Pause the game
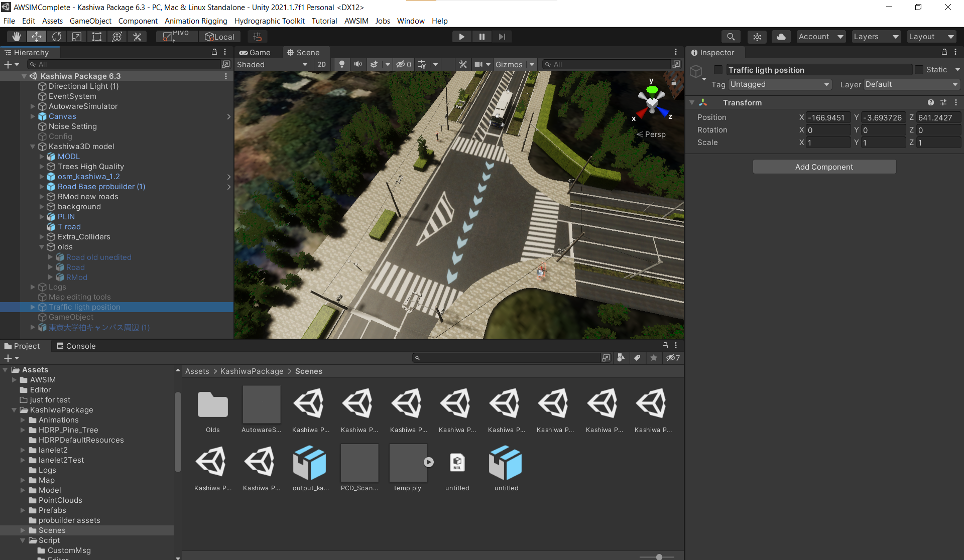The height and width of the screenshot is (560, 964). tap(481, 37)
